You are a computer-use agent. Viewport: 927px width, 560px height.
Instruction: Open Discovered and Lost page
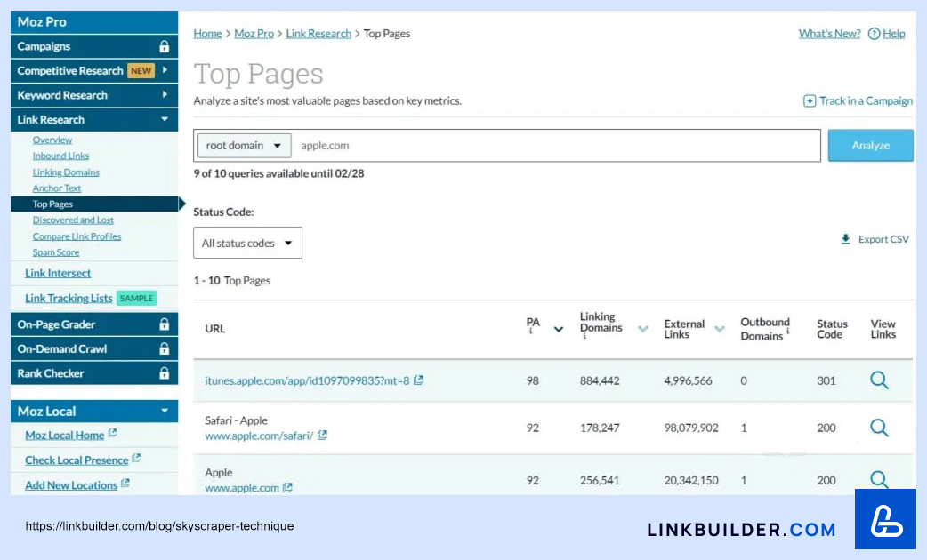pos(73,220)
